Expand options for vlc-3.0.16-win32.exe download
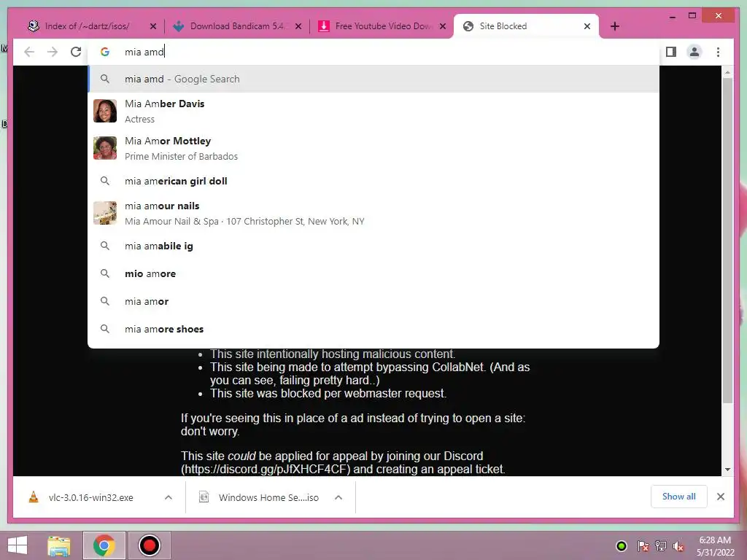Image resolution: width=747 pixels, height=560 pixels. click(169, 497)
